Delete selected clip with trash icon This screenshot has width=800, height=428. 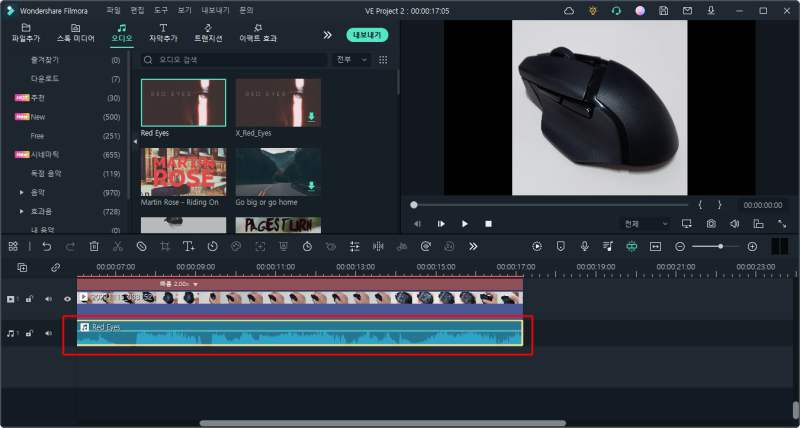click(x=94, y=247)
